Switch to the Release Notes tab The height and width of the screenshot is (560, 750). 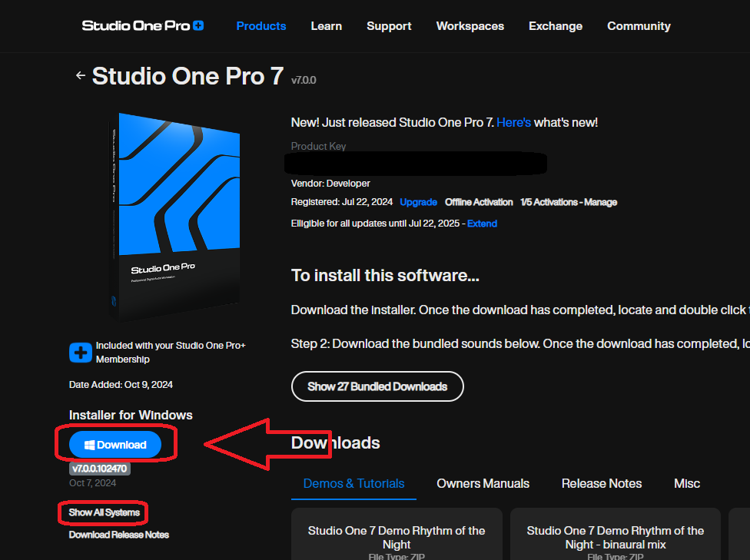[x=602, y=483]
